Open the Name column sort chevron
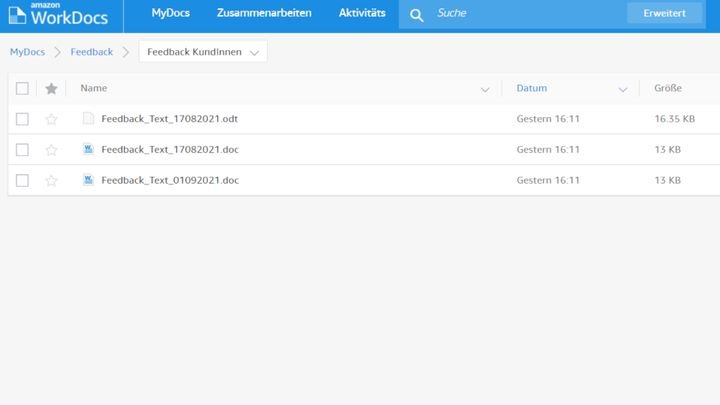Image resolution: width=720 pixels, height=405 pixels. 485,89
